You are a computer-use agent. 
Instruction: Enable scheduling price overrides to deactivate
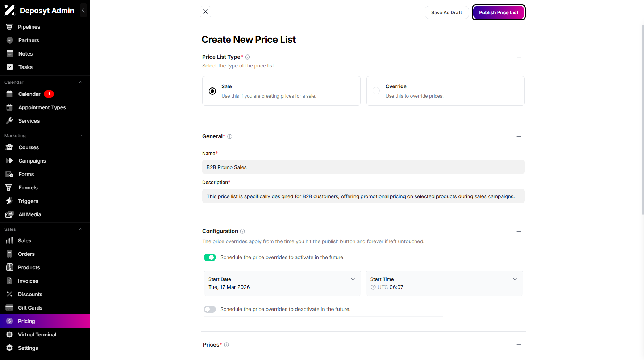click(x=210, y=309)
